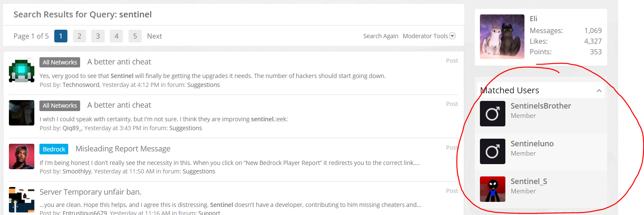Click Qiq89_'s dark avatar image
The image size is (644, 215).
click(22, 113)
